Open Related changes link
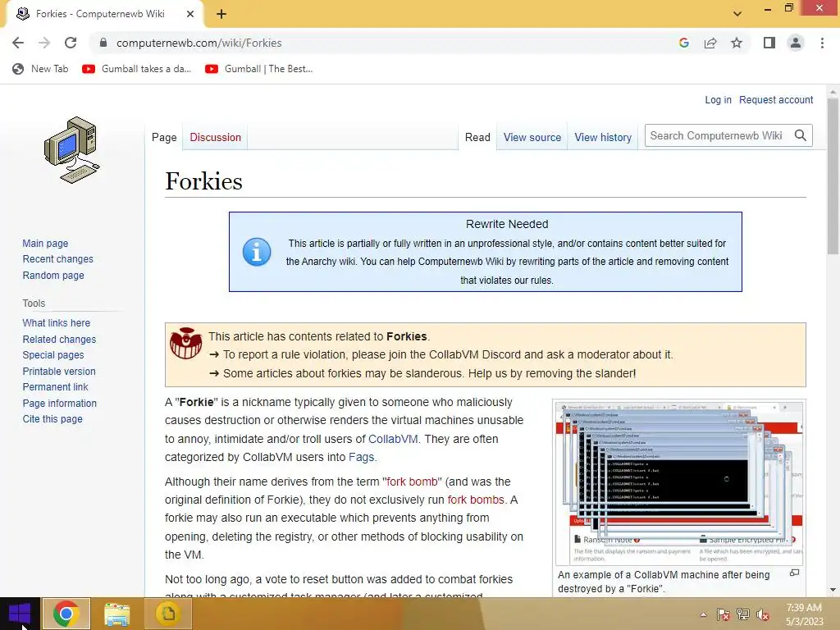840x630 pixels. pos(59,339)
